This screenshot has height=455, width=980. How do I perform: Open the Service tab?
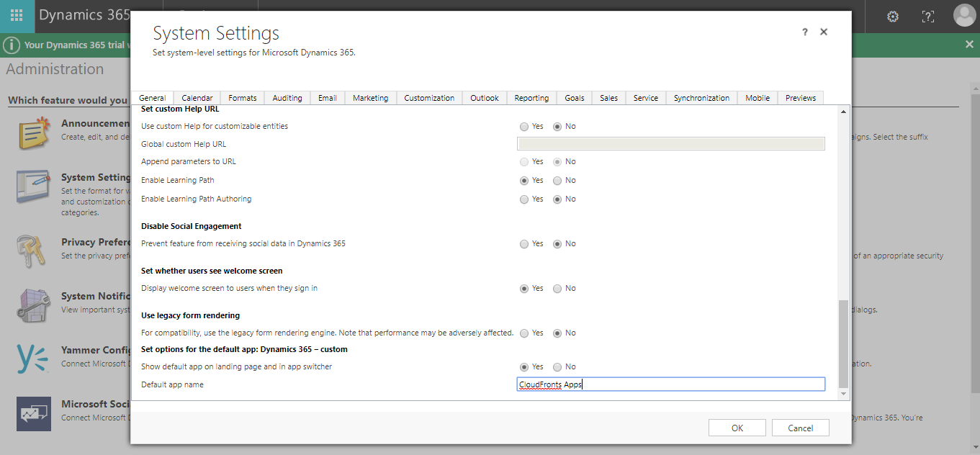(x=646, y=98)
